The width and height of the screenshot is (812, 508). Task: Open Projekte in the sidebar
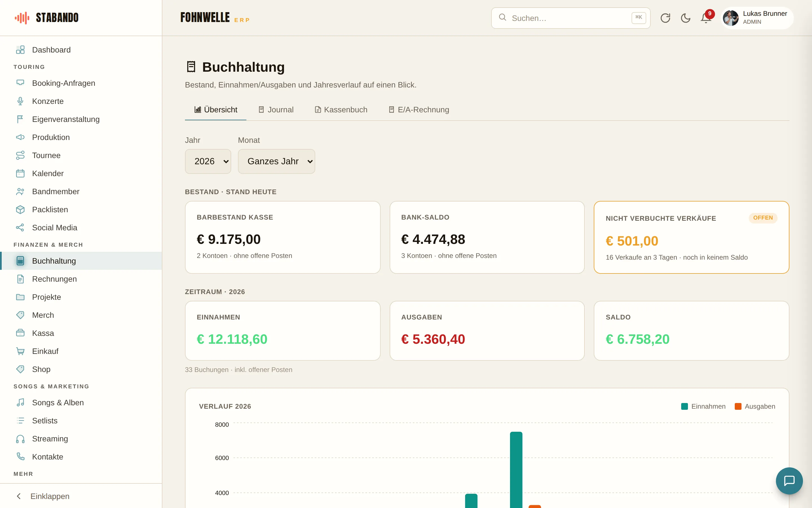tap(81, 297)
